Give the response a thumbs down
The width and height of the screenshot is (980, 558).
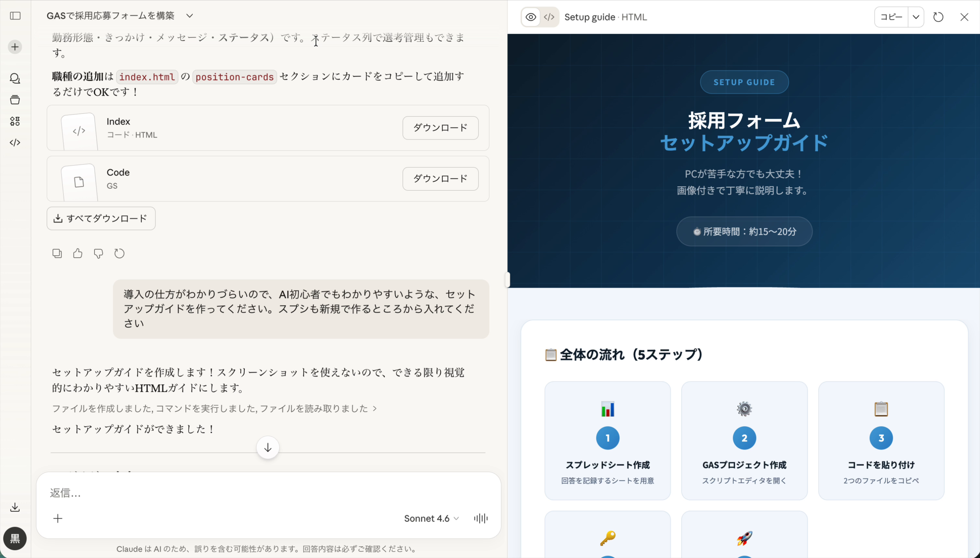point(98,253)
